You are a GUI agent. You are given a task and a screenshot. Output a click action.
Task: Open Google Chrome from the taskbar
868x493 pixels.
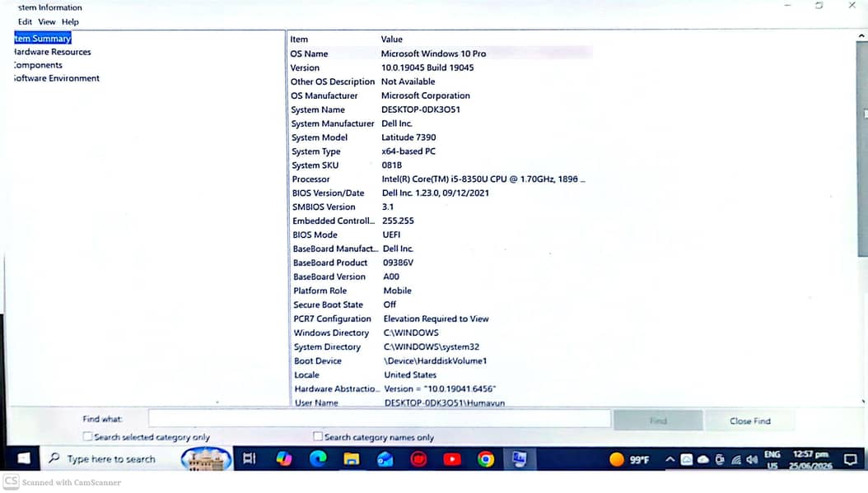pos(486,458)
